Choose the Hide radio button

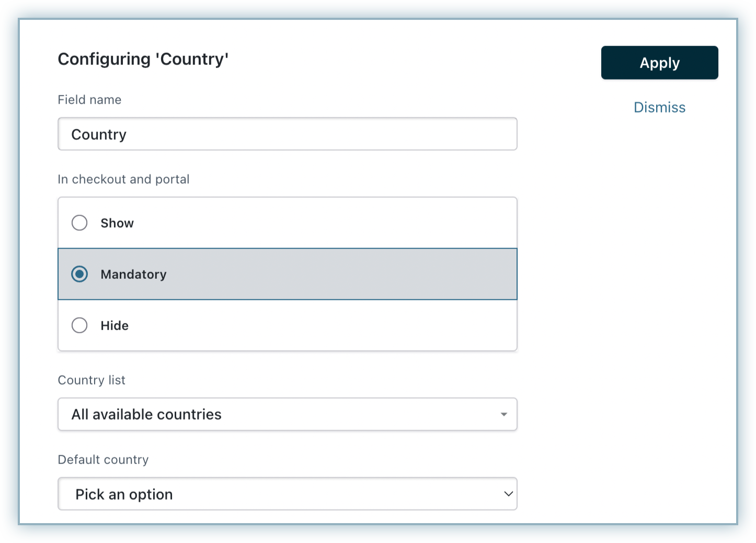pos(79,325)
